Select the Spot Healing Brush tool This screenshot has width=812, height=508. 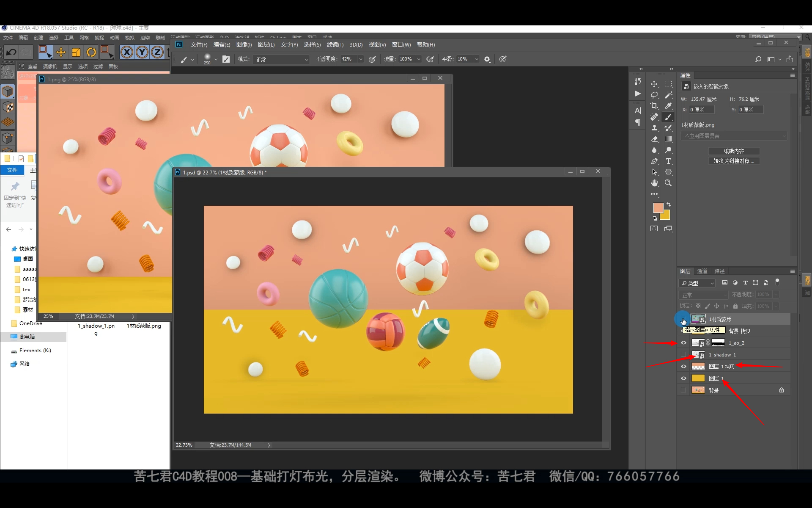click(654, 117)
